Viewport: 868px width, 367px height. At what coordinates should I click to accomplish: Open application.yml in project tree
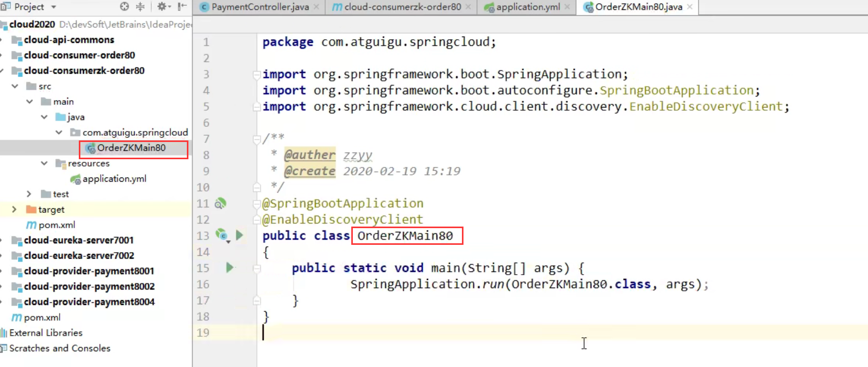(x=114, y=179)
